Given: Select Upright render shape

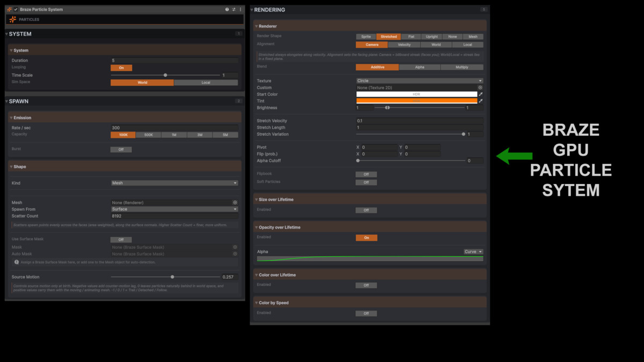Looking at the screenshot, I should click(x=432, y=36).
